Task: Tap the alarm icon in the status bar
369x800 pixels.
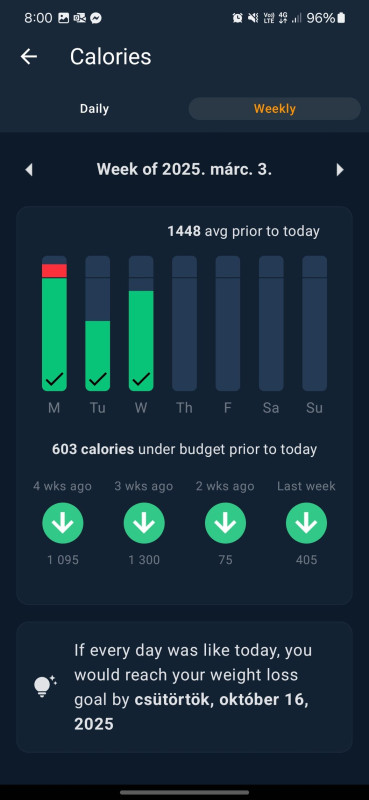Action: [x=237, y=18]
